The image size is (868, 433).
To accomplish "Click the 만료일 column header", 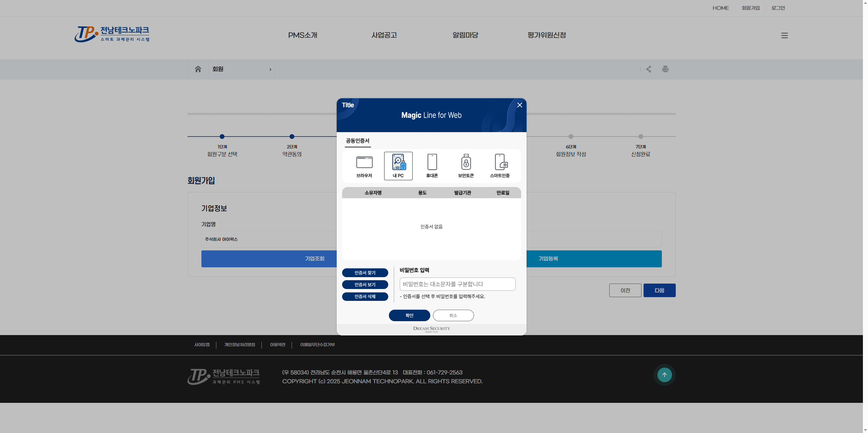I will [503, 193].
